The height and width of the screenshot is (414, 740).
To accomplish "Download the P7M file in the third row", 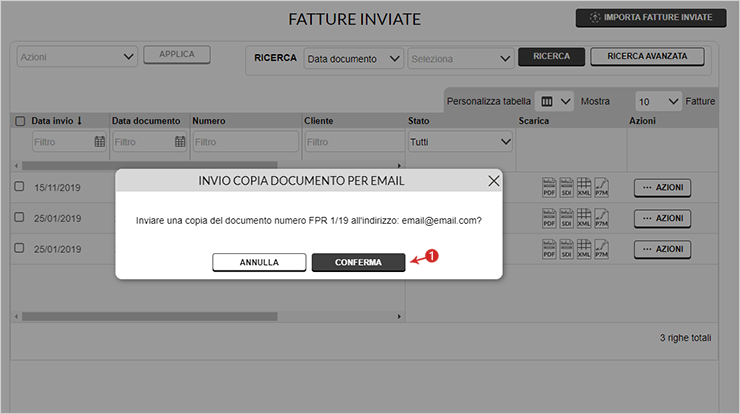I will 601,248.
